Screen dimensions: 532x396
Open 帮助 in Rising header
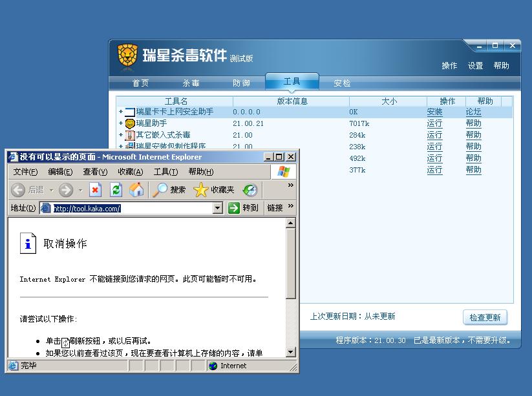tap(502, 66)
